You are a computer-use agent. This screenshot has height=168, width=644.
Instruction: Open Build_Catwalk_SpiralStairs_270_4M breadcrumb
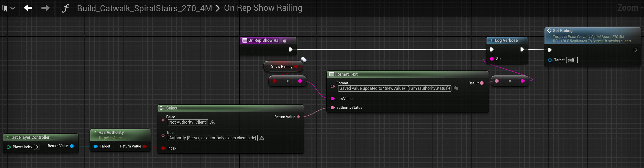(x=145, y=8)
